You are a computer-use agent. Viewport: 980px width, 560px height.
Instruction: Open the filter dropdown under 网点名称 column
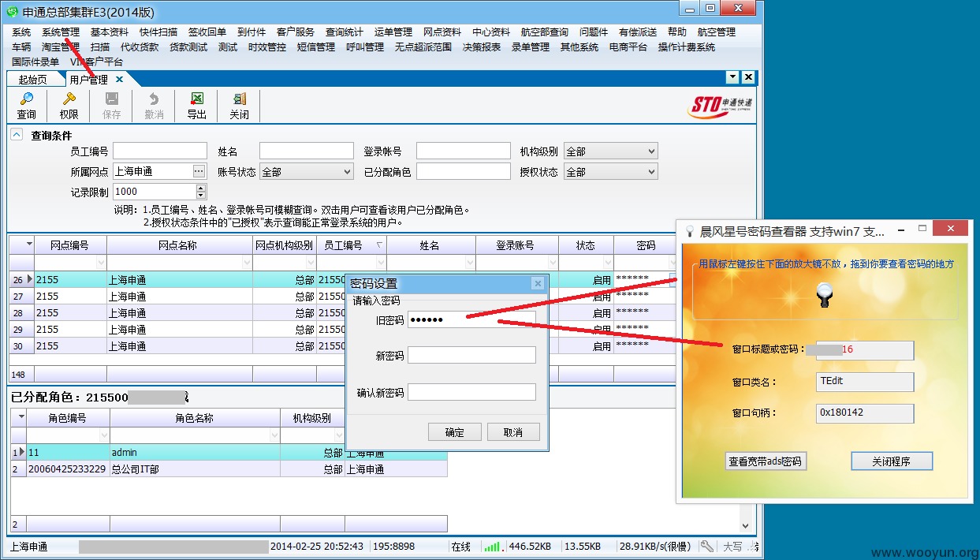pyautogui.click(x=246, y=262)
